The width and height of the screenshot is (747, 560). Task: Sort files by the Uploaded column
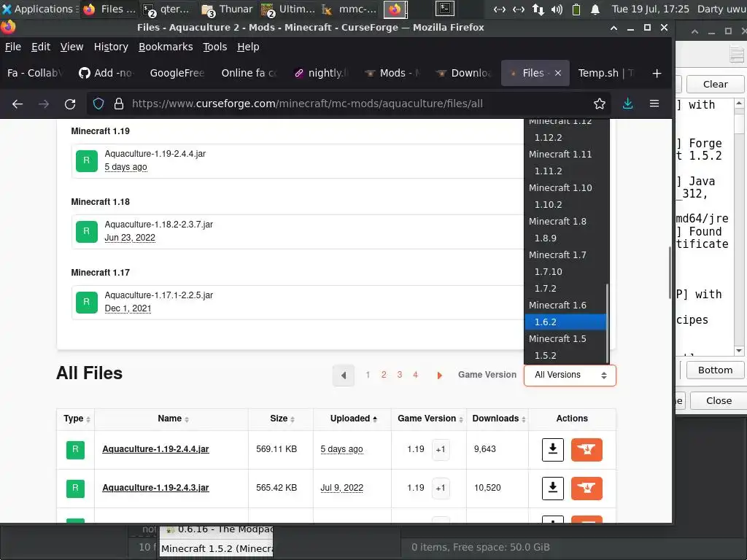tap(354, 419)
